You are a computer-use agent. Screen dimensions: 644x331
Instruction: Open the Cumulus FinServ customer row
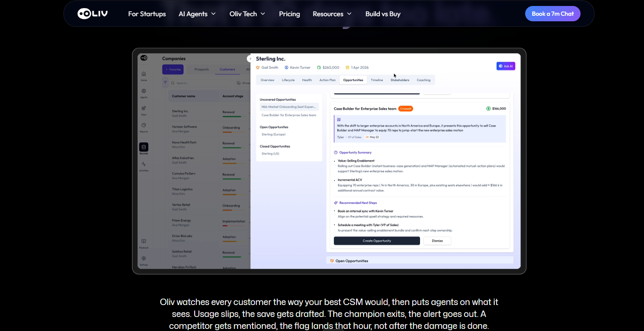pos(209,176)
